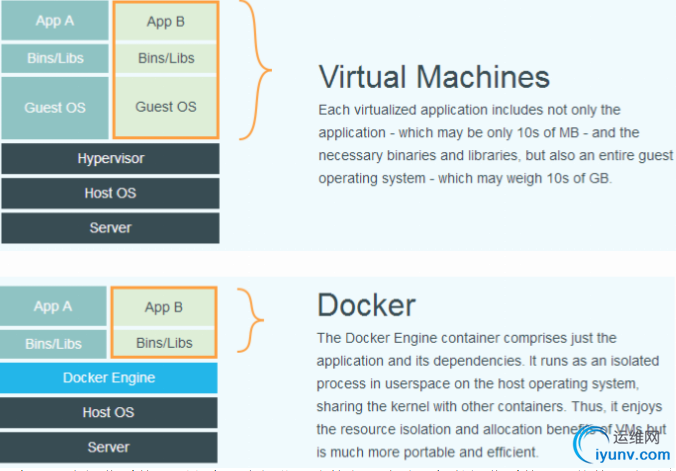Click Server layer in Virtual Machines diagram

110,228
